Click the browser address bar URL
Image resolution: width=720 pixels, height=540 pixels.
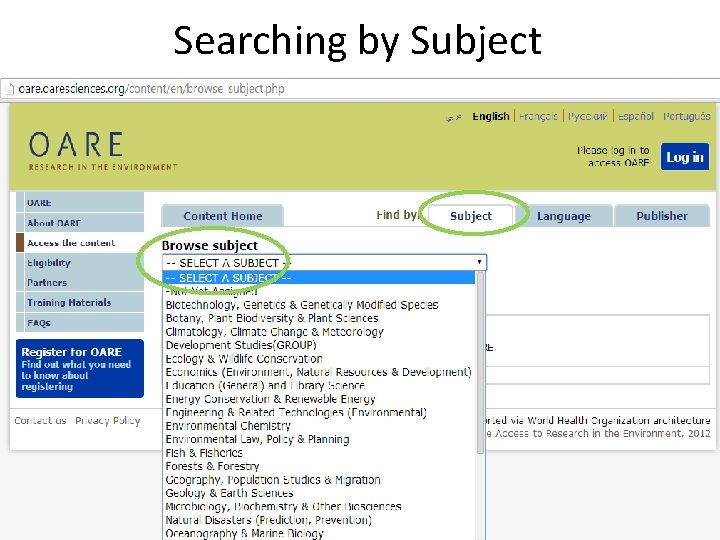point(151,88)
